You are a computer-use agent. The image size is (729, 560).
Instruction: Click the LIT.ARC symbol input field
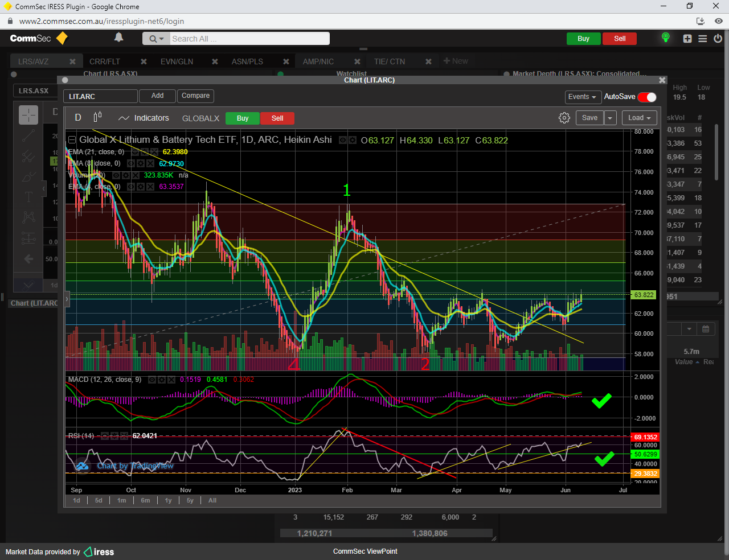click(100, 96)
